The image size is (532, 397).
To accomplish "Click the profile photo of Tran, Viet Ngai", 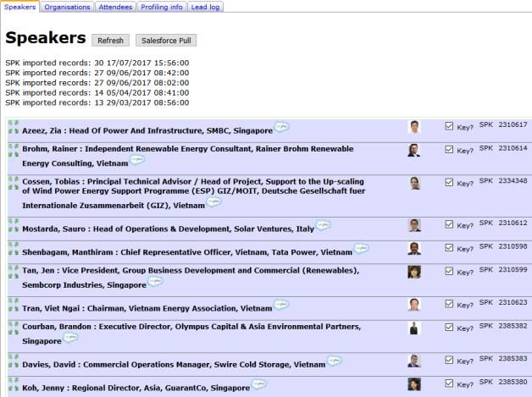I will [414, 305].
